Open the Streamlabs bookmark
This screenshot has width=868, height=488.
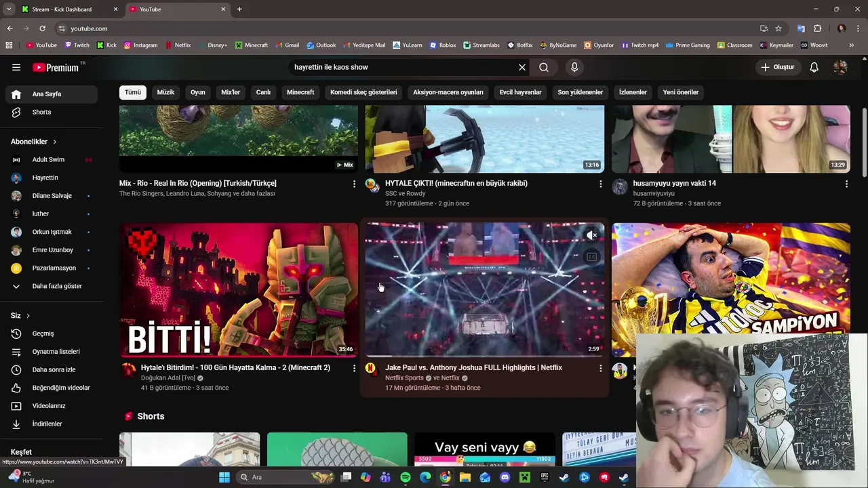click(x=481, y=45)
